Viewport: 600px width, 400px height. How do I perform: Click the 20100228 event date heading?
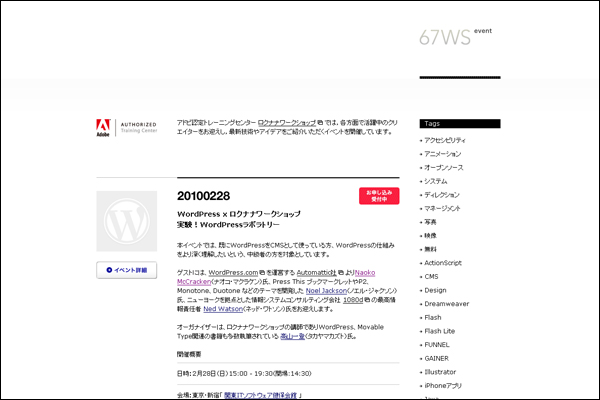[203, 195]
